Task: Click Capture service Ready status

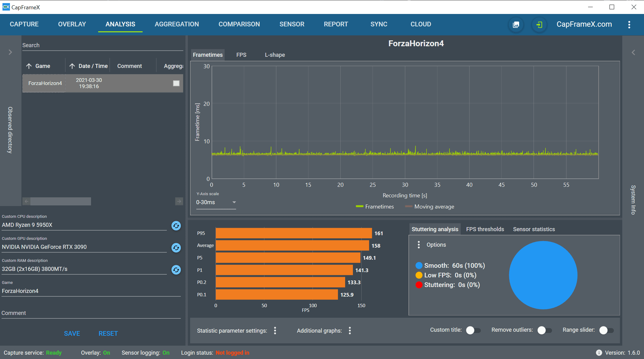Action: click(54, 353)
